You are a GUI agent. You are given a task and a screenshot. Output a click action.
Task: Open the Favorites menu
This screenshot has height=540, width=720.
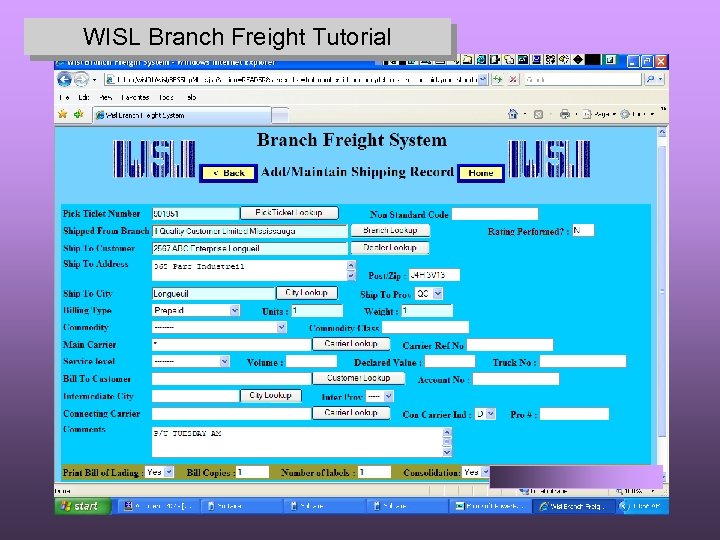135,97
